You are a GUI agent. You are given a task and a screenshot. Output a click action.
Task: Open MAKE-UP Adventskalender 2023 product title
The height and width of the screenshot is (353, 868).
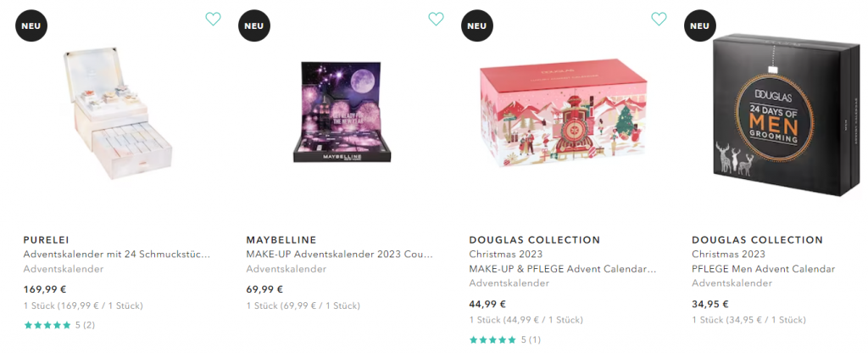339,255
